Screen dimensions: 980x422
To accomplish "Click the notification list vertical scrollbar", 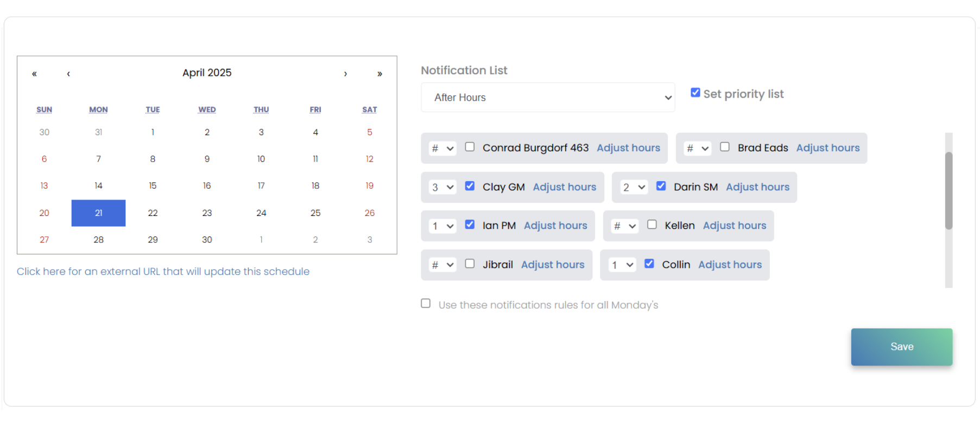I will pyautogui.click(x=949, y=191).
